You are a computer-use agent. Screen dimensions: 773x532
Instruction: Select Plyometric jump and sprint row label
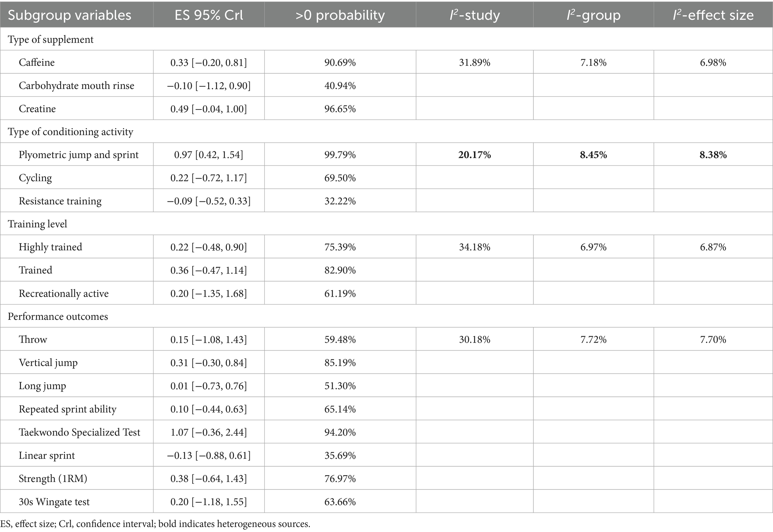pyautogui.click(x=78, y=155)
